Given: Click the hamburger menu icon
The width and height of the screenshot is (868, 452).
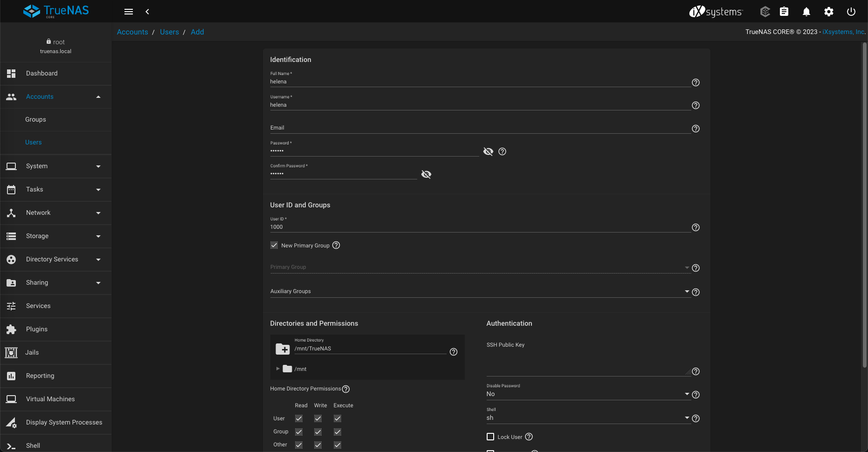Looking at the screenshot, I should 129,12.
